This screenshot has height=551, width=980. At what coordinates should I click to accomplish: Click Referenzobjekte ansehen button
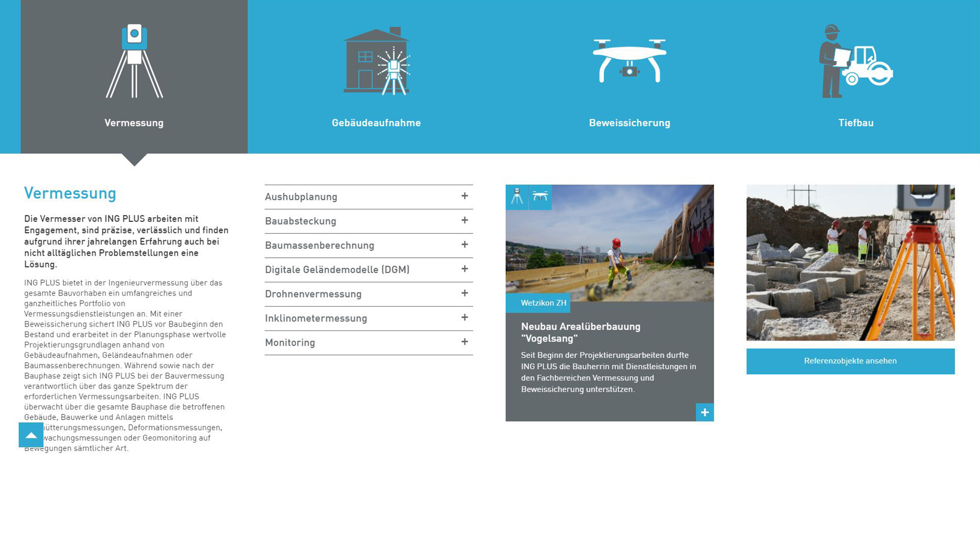coord(850,361)
